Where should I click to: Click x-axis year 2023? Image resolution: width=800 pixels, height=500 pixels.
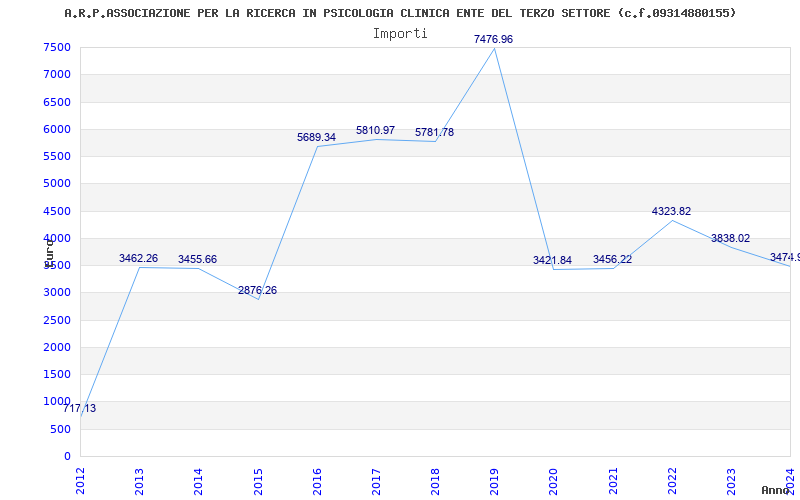coord(731,481)
